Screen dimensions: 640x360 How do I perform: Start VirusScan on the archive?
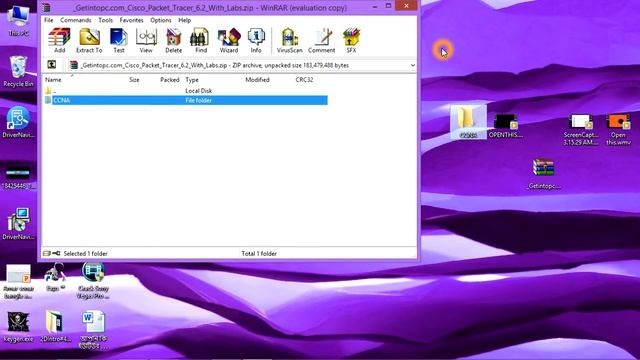[289, 40]
